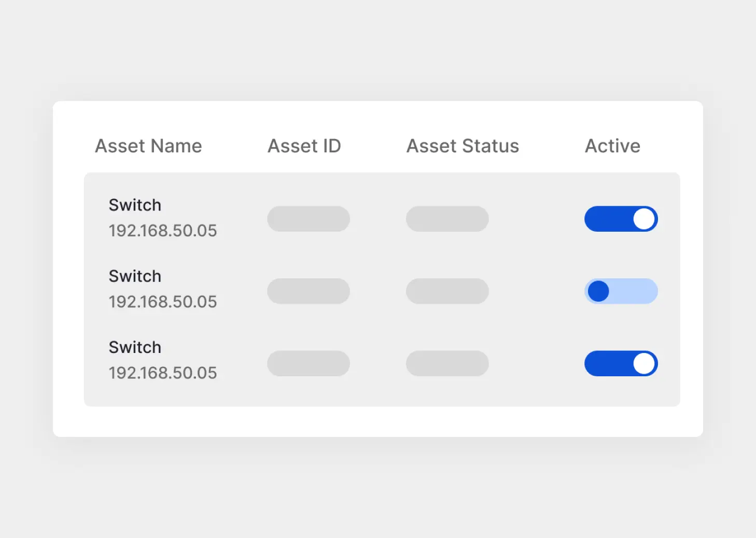
Task: Click the IP address in the last row
Action: (163, 372)
